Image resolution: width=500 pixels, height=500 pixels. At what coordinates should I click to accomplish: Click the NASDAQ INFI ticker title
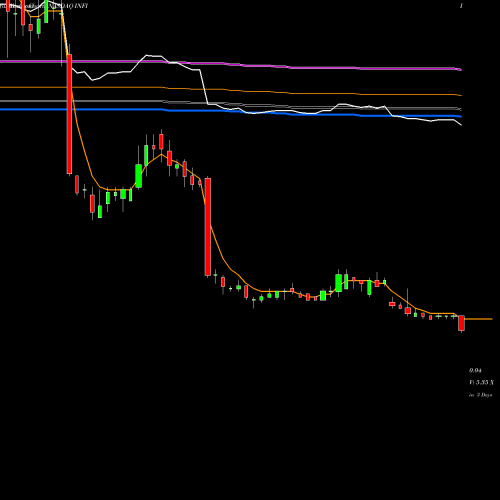(x=68, y=6)
